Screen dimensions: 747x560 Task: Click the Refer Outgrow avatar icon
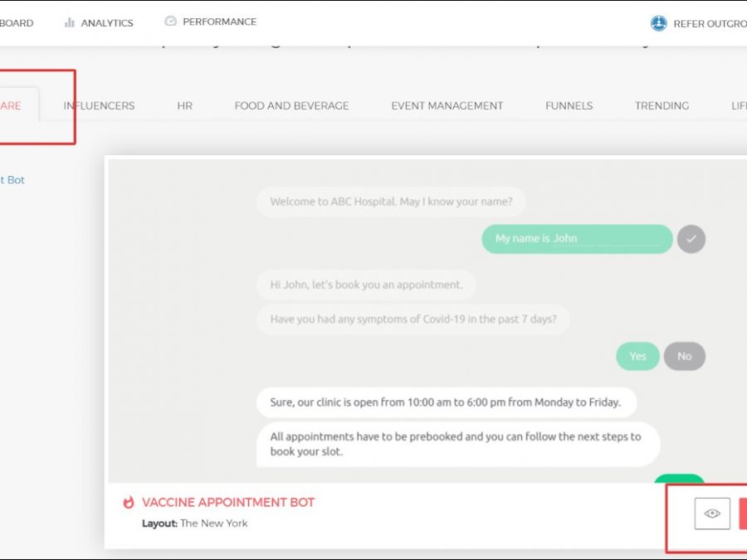[658, 23]
